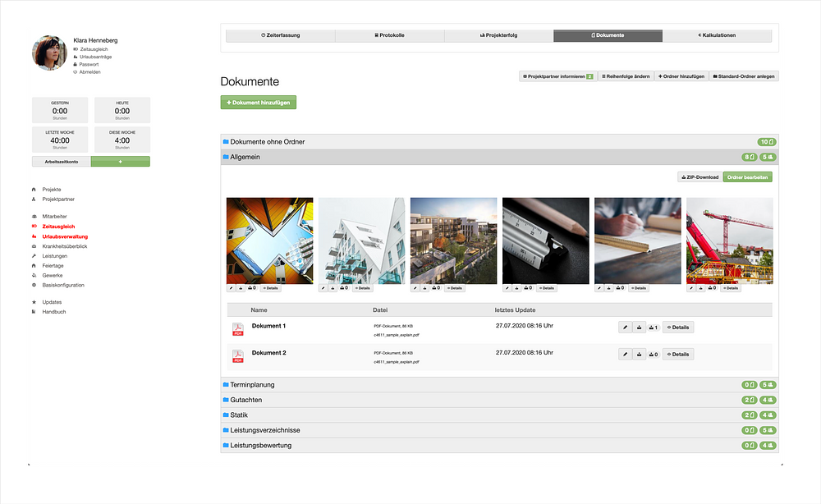
Task: Download the hand-drawing-on-blueprint photo
Action: [x=609, y=288]
